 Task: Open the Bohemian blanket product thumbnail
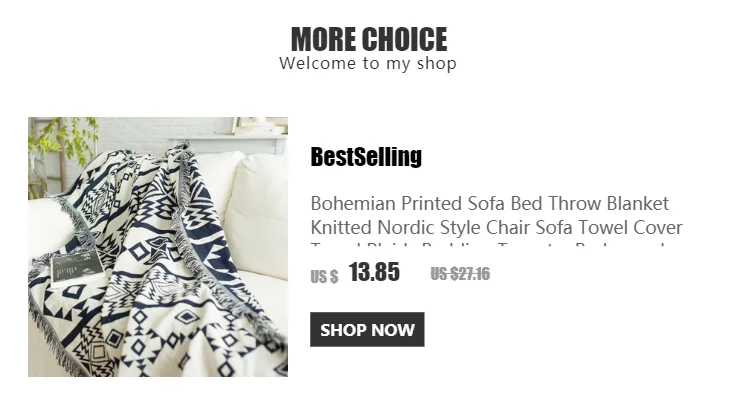coord(158,247)
